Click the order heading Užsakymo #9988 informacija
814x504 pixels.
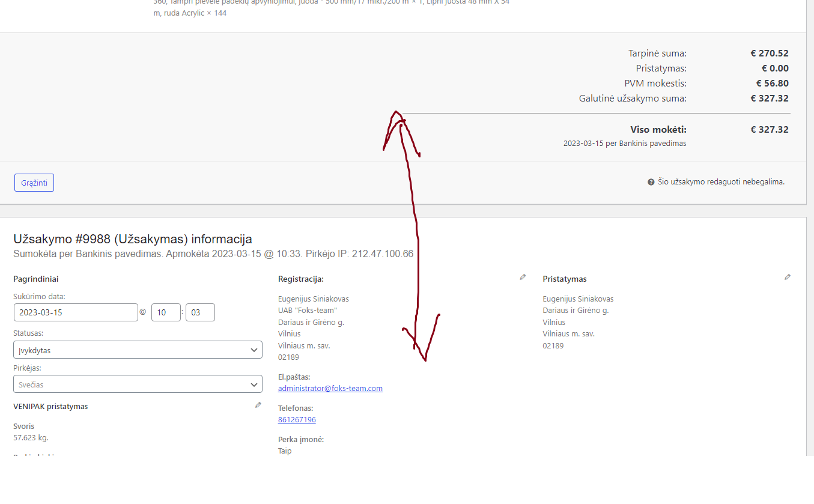coord(133,239)
